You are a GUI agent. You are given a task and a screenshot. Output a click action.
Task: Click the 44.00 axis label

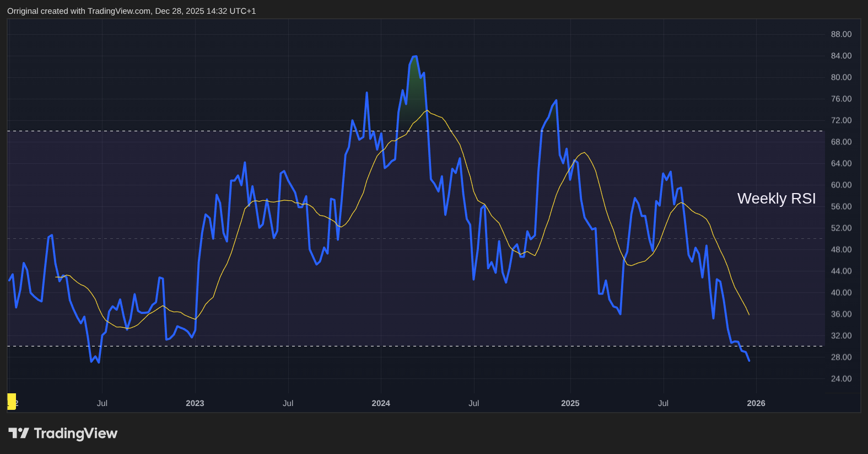tap(841, 271)
